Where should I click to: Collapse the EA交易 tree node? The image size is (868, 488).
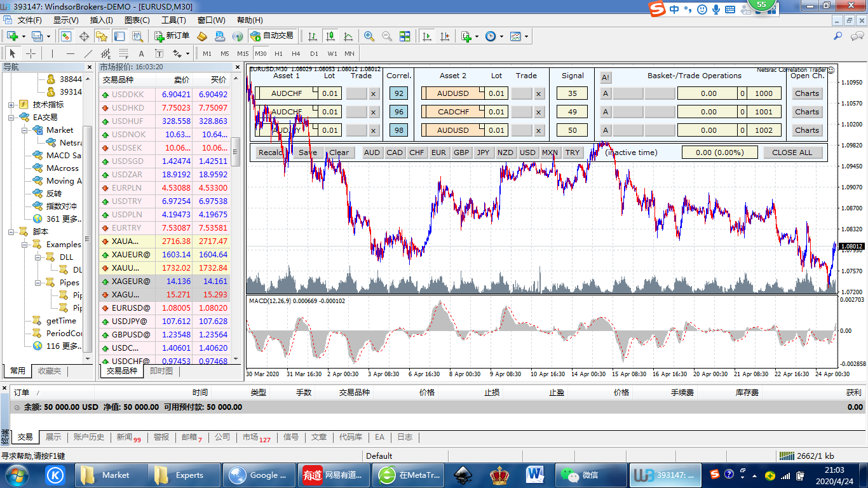coord(11,117)
